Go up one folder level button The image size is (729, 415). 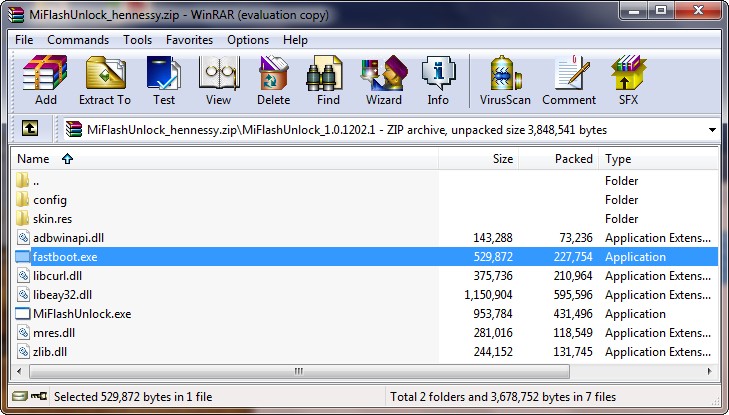(30, 129)
